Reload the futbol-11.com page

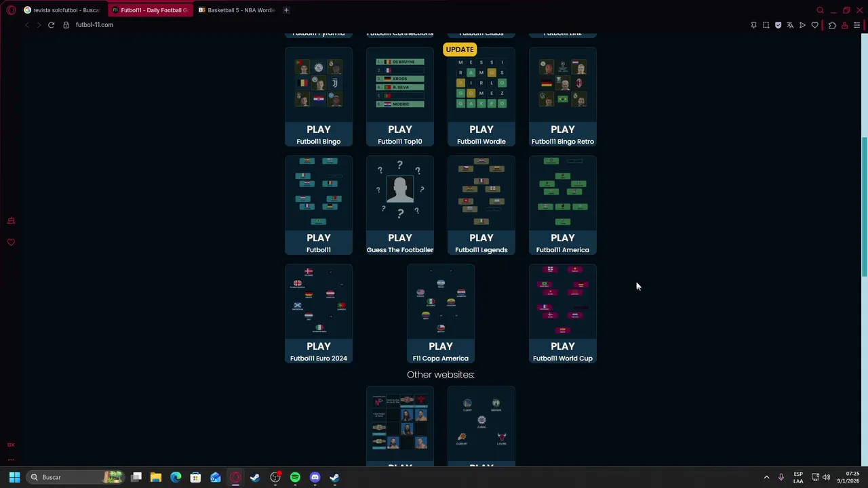click(51, 25)
